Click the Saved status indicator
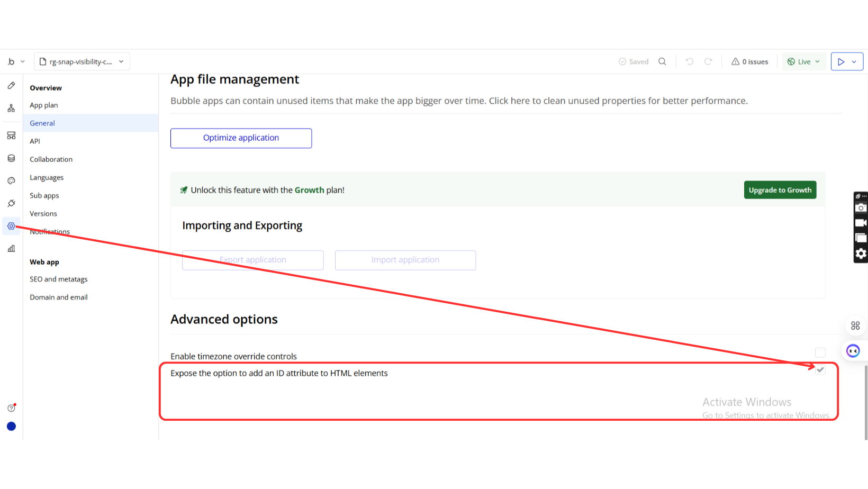This screenshot has width=868, height=489. [634, 61]
